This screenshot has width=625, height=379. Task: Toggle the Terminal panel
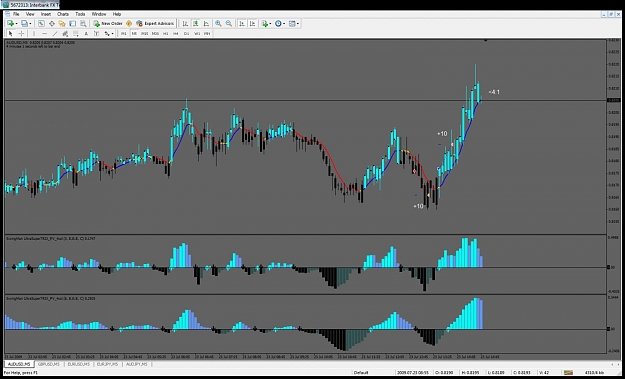click(73, 24)
